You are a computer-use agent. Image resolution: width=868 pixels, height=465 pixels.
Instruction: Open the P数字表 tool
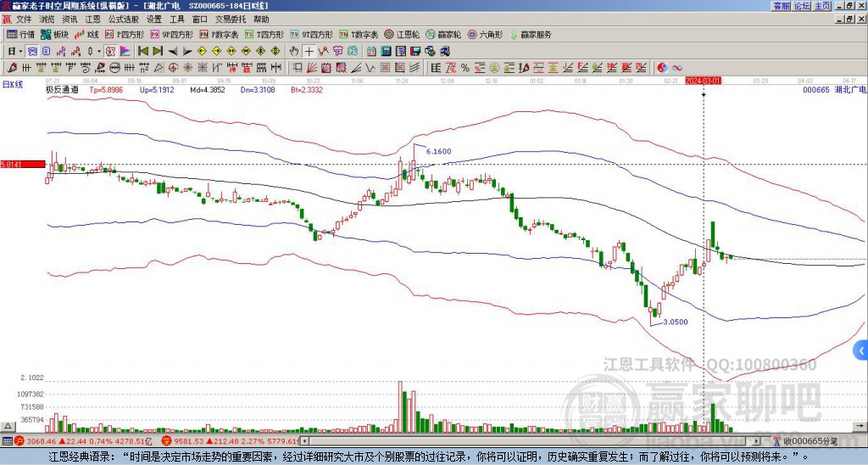point(220,34)
